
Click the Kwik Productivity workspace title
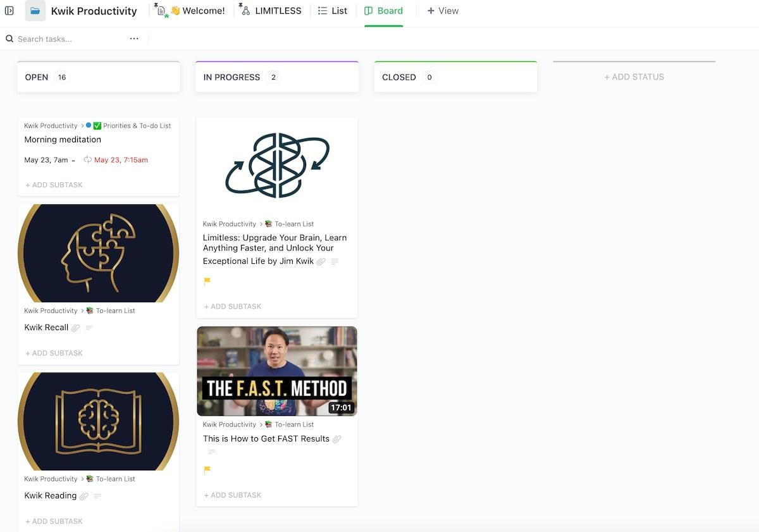94,11
